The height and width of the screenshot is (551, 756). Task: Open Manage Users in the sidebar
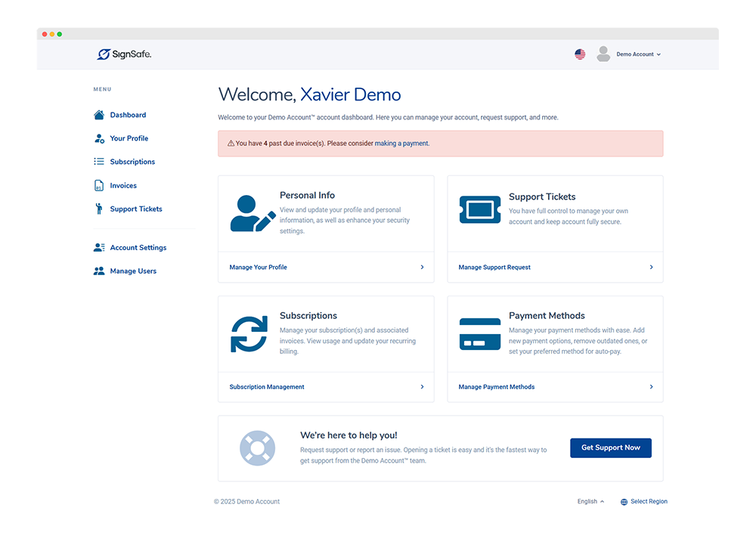pos(133,271)
